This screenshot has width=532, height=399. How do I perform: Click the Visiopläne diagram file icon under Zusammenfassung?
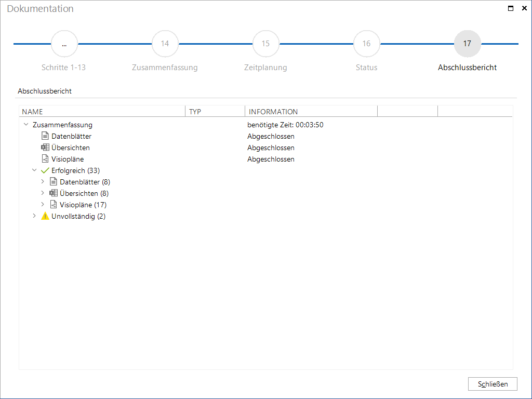click(45, 159)
